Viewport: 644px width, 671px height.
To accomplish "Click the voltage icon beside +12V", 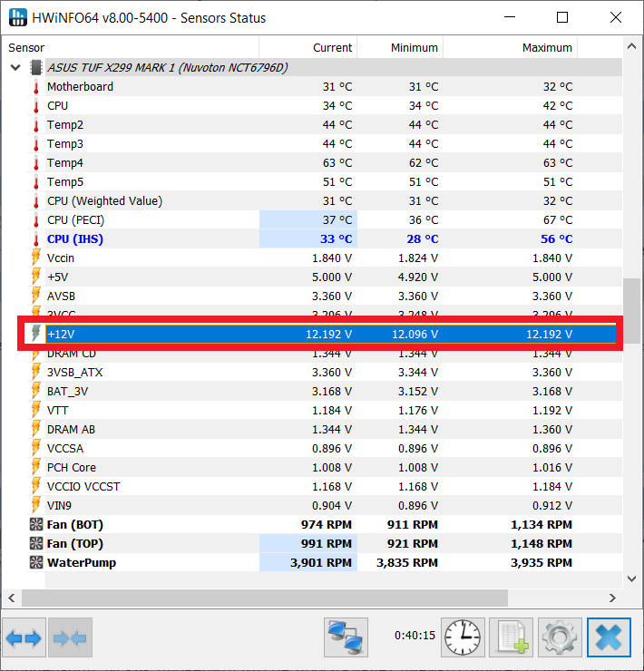I will (36, 334).
